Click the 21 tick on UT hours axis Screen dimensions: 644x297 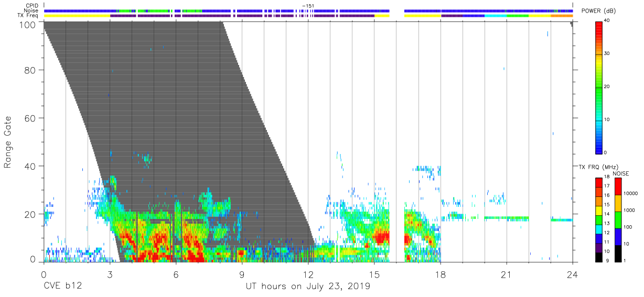point(507,275)
